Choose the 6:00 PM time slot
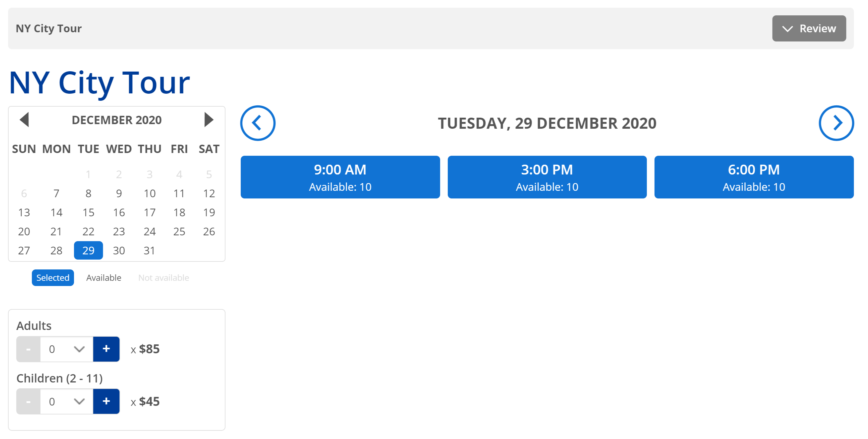The width and height of the screenshot is (868, 439). pos(754,177)
